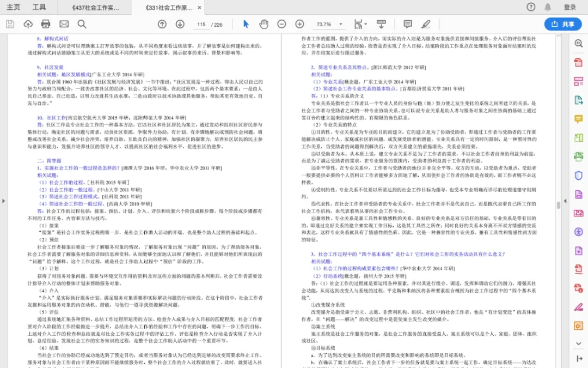This screenshot has width=588, height=368.
Task: Open the pink layout sidebar tool
Action: pyautogui.click(x=579, y=81)
